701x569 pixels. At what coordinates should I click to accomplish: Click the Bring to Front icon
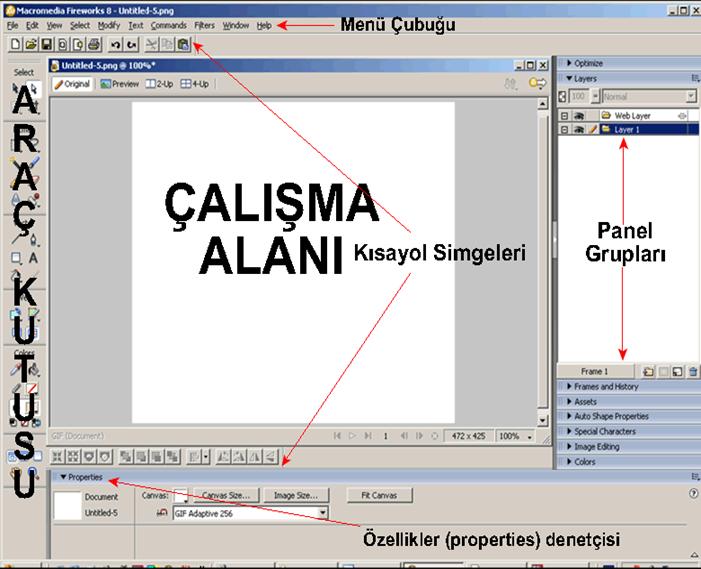[x=126, y=456]
